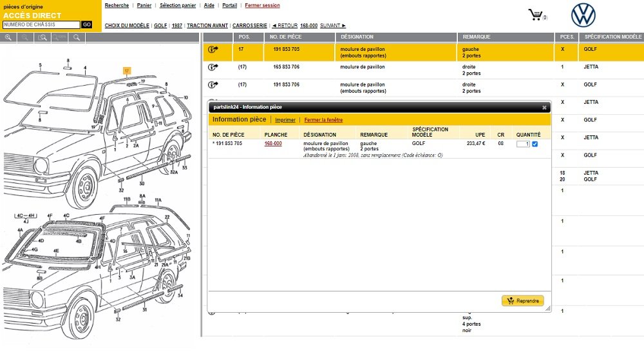
Task: Click the price 233,47 € in the dialog
Action: pos(476,144)
